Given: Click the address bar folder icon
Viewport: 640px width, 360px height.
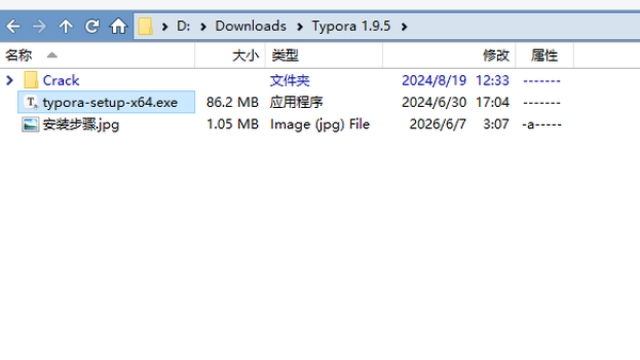Looking at the screenshot, I should coord(145,27).
